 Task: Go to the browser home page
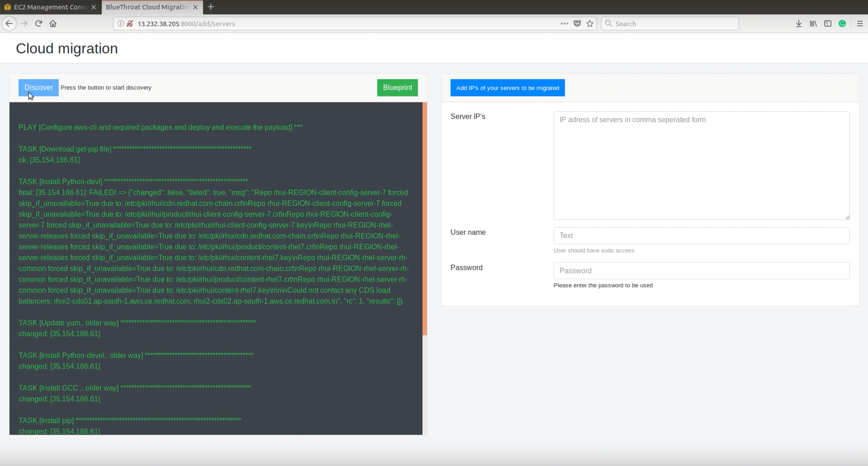click(x=53, y=24)
